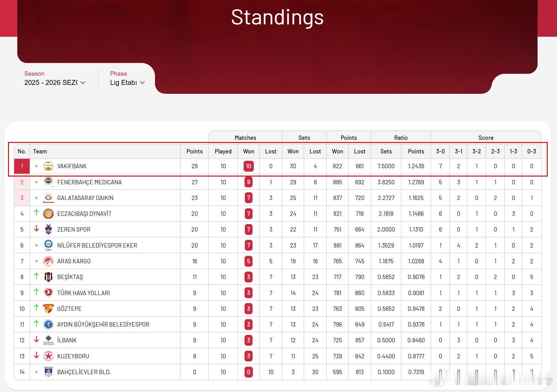Click the green up arrow beside Beşiktaş
This screenshot has width=557, height=392.
coord(36,276)
